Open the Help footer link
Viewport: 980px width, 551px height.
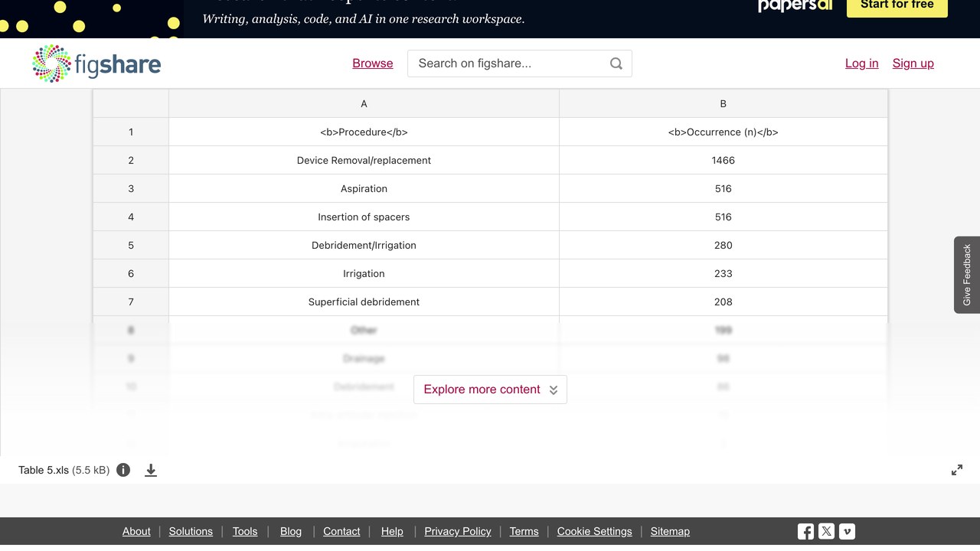[392, 531]
